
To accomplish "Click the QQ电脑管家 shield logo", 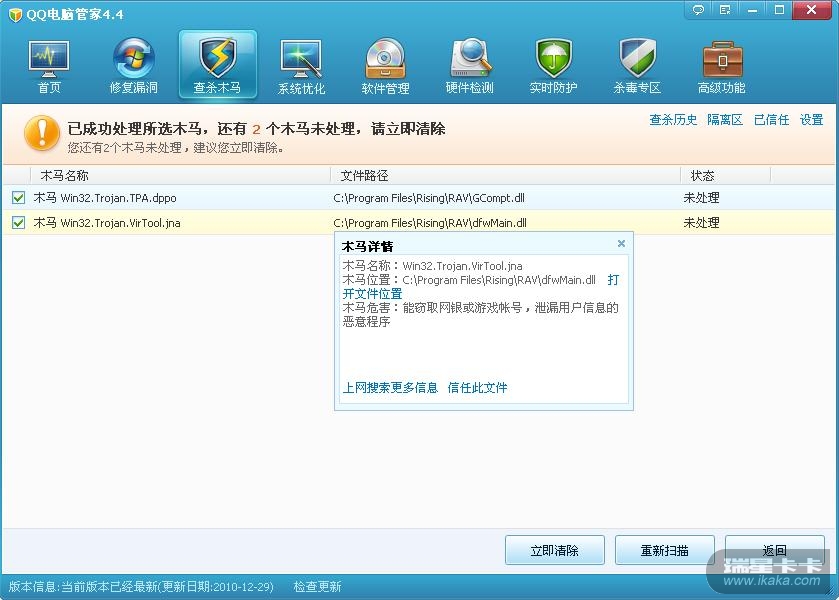I will (15, 14).
